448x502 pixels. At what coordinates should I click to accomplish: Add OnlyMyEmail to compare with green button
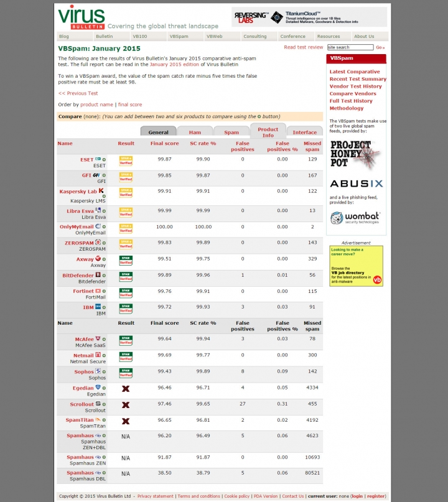coord(104,226)
